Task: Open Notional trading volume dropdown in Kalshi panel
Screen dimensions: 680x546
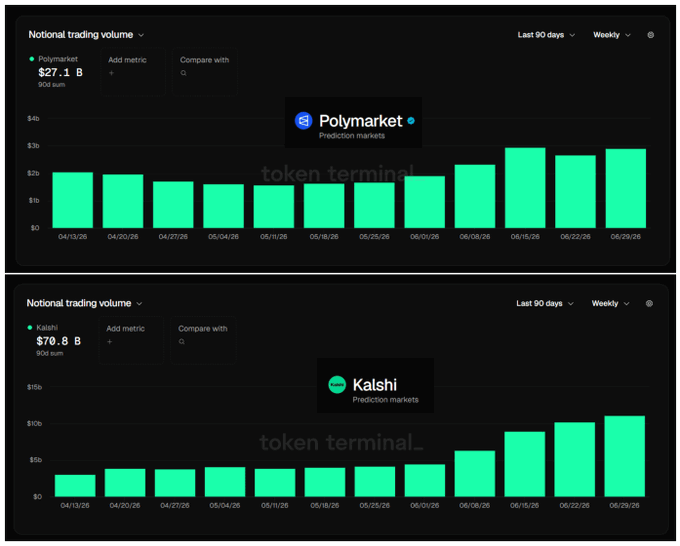Action: pos(85,303)
